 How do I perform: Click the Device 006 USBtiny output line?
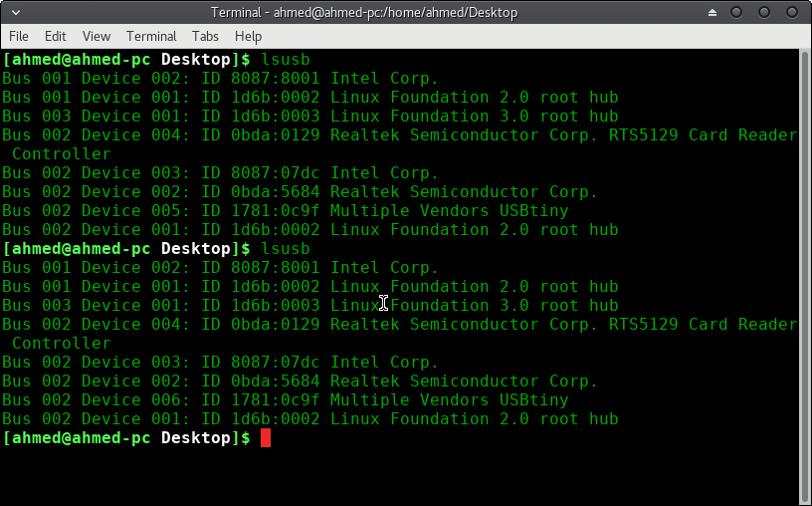[x=286, y=400]
